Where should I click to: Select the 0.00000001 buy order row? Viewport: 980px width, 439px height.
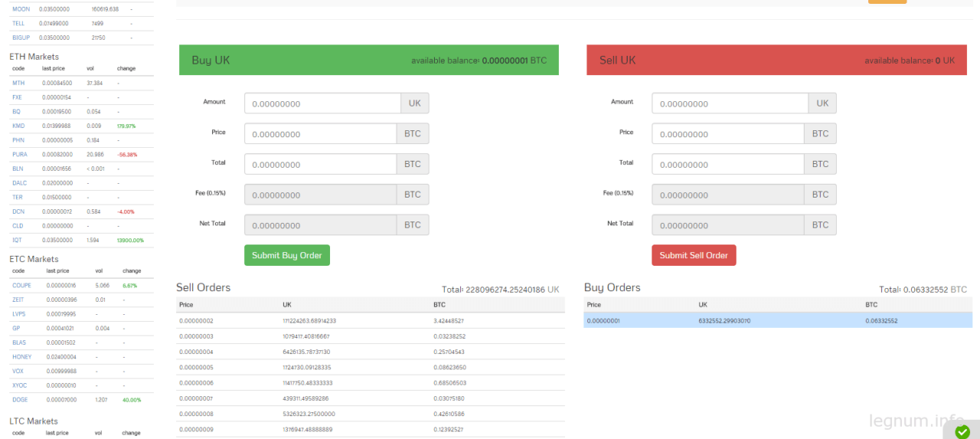(778, 320)
